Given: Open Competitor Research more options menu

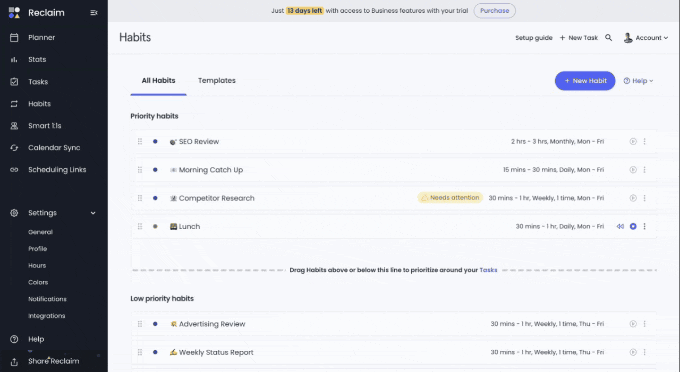Looking at the screenshot, I should (x=644, y=198).
